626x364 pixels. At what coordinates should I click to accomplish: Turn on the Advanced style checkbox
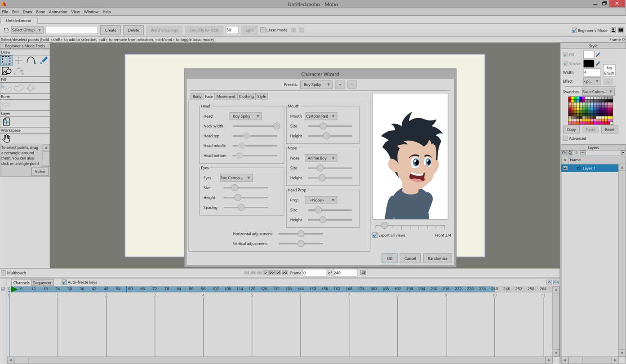(x=565, y=138)
